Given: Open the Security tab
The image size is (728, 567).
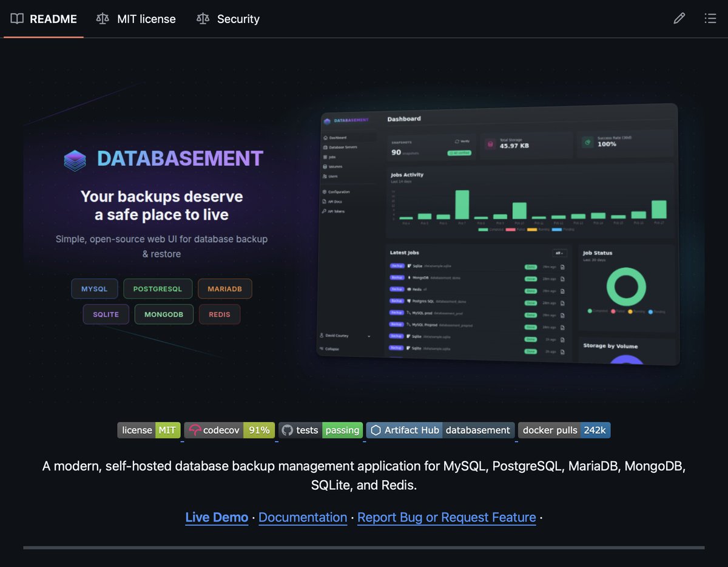Looking at the screenshot, I should click(x=228, y=19).
